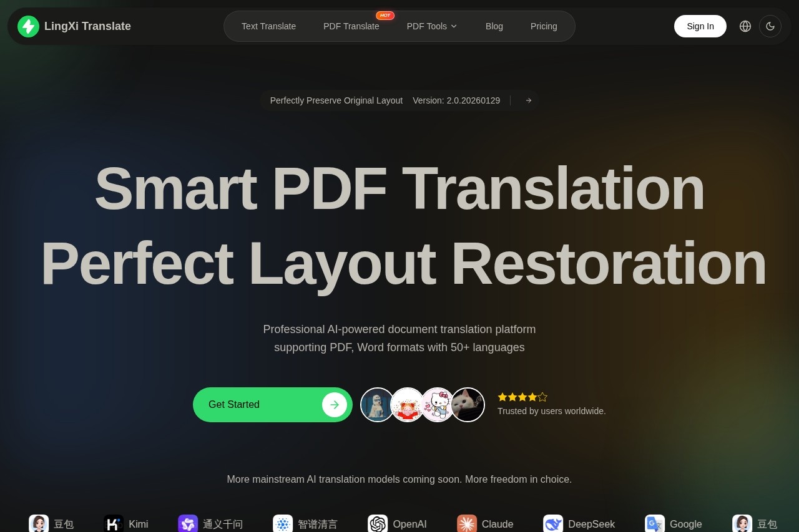Click the OpenAI logo icon

coord(378,524)
